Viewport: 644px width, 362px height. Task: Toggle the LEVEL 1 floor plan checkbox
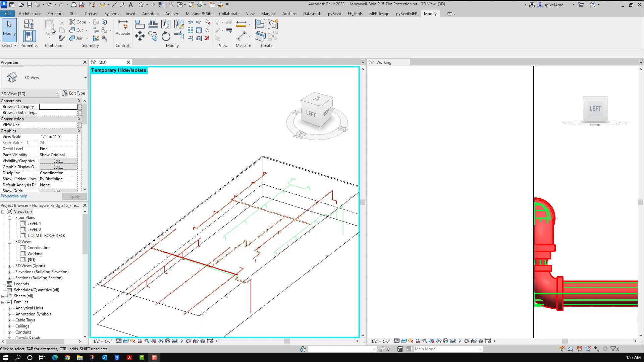23,223
